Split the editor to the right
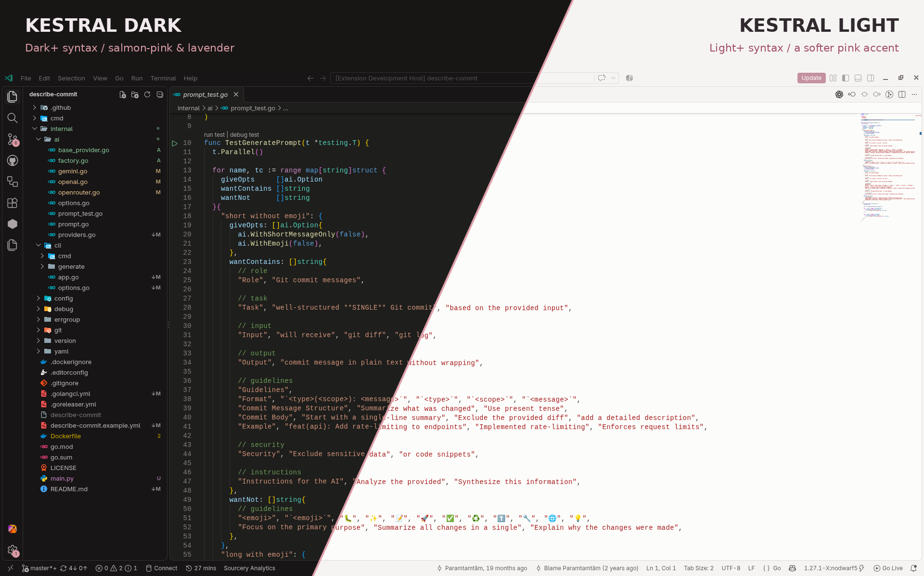 902,94
